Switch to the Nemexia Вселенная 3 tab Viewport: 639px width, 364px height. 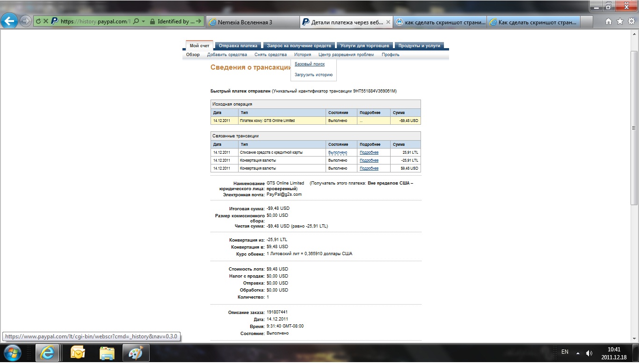[252, 22]
